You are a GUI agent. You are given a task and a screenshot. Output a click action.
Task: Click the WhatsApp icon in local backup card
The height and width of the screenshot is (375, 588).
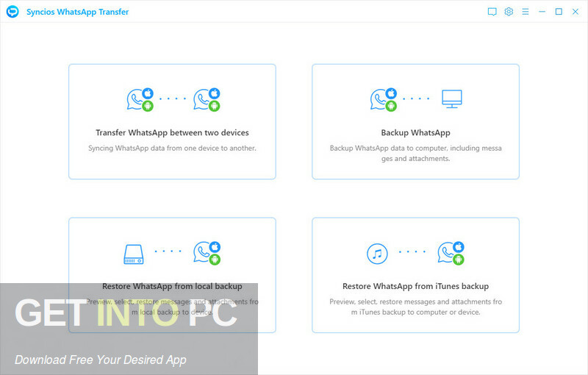click(207, 253)
